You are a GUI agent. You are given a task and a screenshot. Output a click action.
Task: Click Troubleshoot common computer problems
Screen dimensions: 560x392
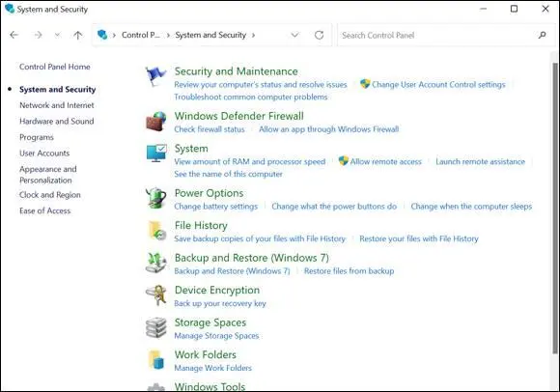[x=251, y=97]
